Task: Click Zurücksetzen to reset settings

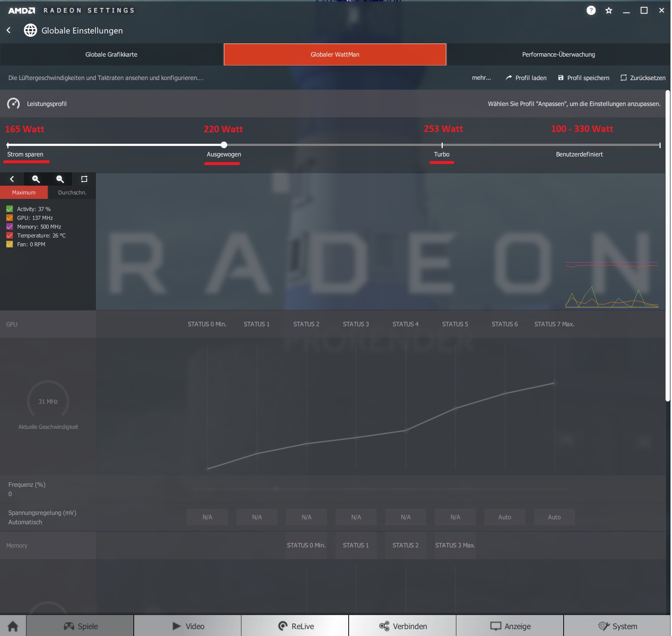Action: coord(643,78)
